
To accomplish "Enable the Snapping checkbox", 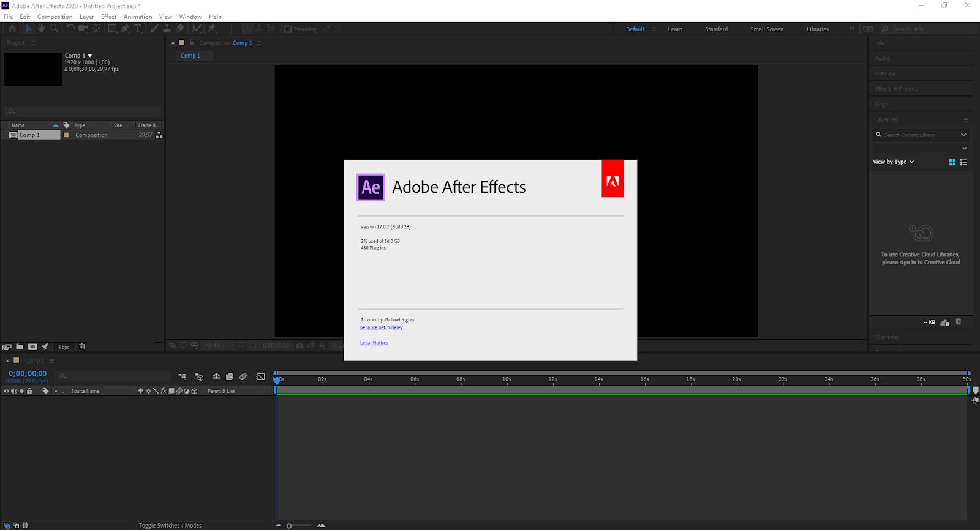I will click(x=288, y=29).
